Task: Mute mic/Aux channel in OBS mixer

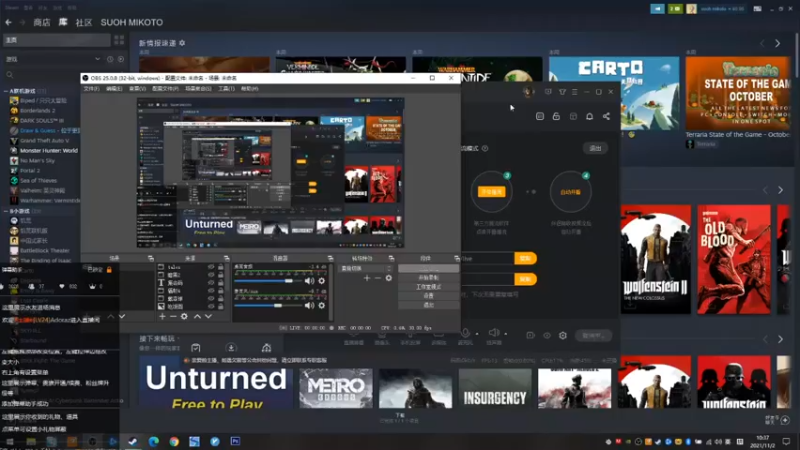Action: coord(309,305)
